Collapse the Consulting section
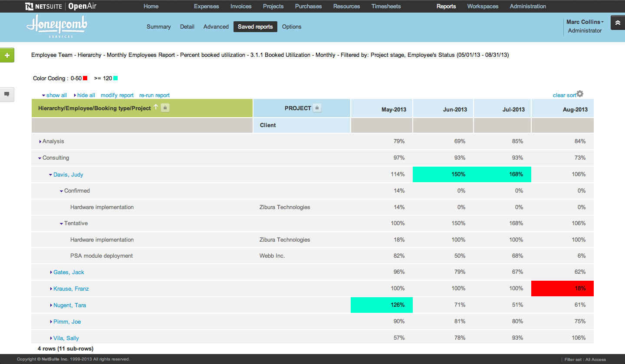The height and width of the screenshot is (364, 625). (39, 157)
